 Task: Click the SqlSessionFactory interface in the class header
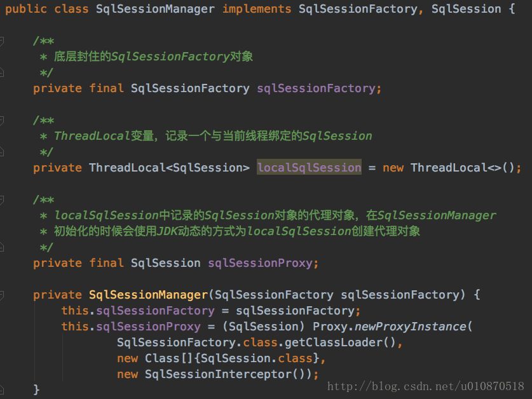(358, 9)
